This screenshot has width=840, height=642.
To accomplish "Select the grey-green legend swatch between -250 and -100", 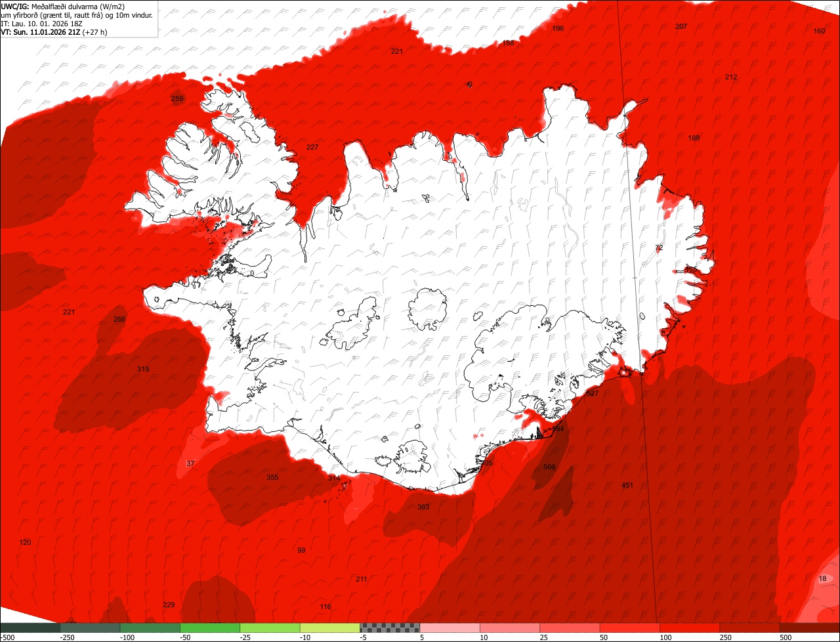I will point(90,628).
